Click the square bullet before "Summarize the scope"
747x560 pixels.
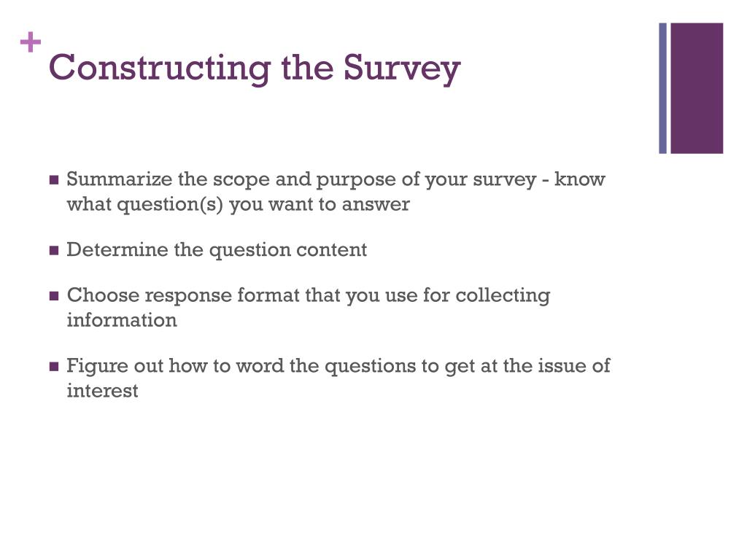pyautogui.click(x=53, y=180)
